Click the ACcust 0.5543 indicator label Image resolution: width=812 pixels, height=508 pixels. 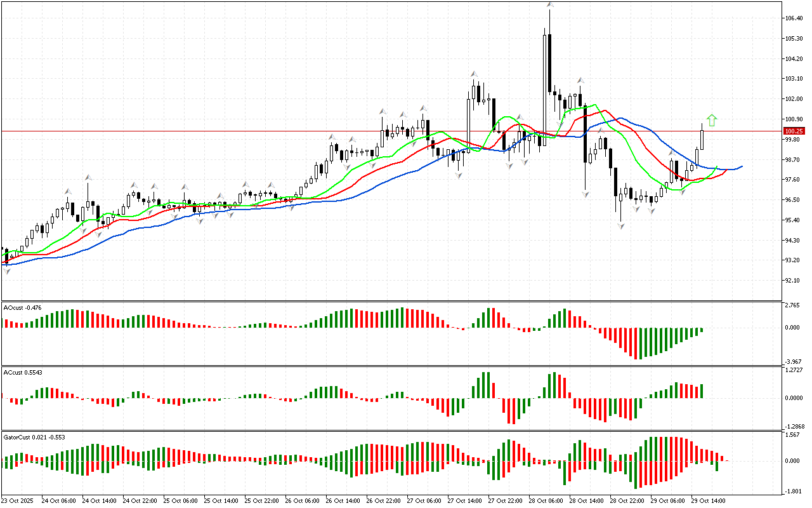23,373
